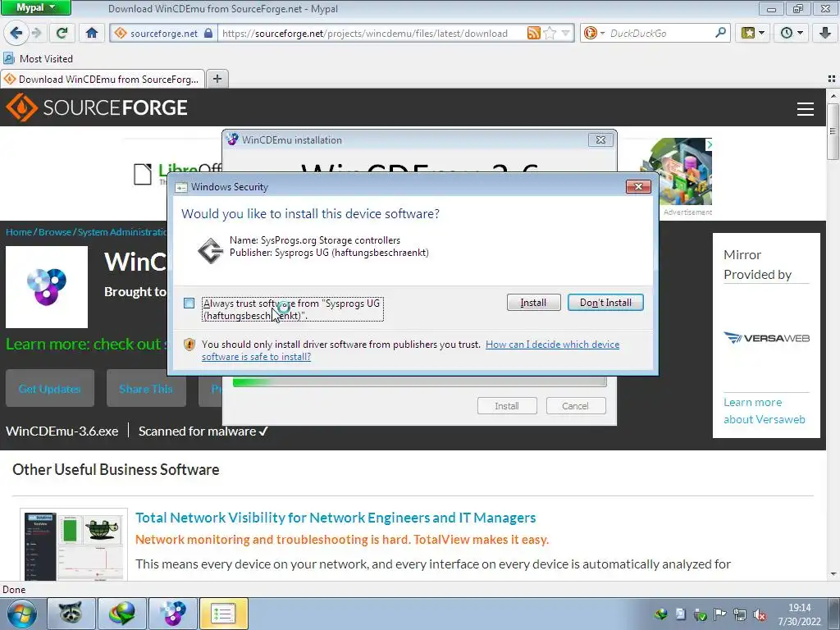Click the installer progress bar
Viewport: 840px width, 630px height.
click(x=419, y=382)
